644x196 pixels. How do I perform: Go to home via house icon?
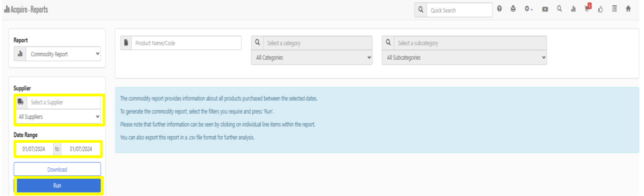628,9
